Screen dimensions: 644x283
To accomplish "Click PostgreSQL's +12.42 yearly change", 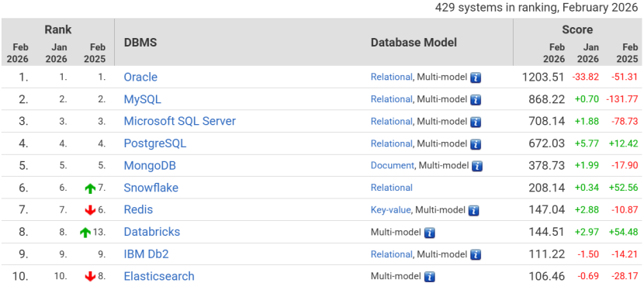I will [x=624, y=143].
